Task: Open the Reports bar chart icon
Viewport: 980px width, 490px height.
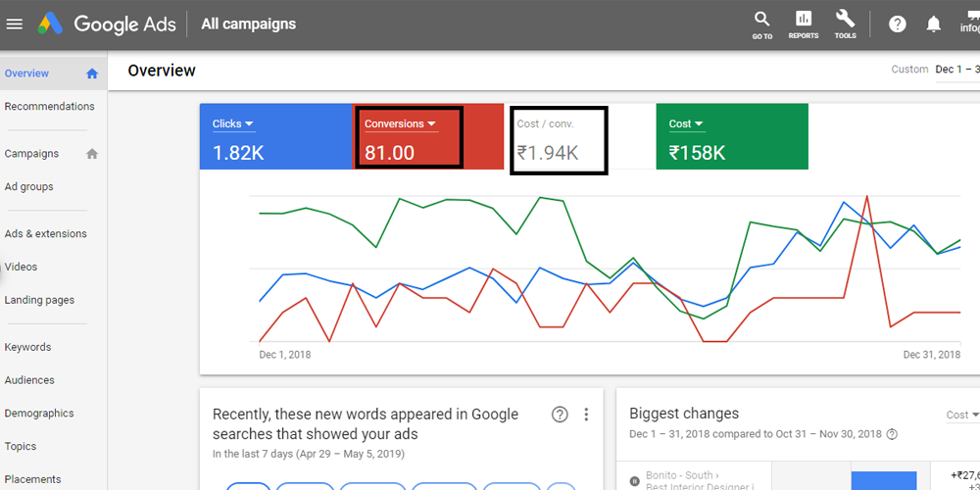Action: 804,20
